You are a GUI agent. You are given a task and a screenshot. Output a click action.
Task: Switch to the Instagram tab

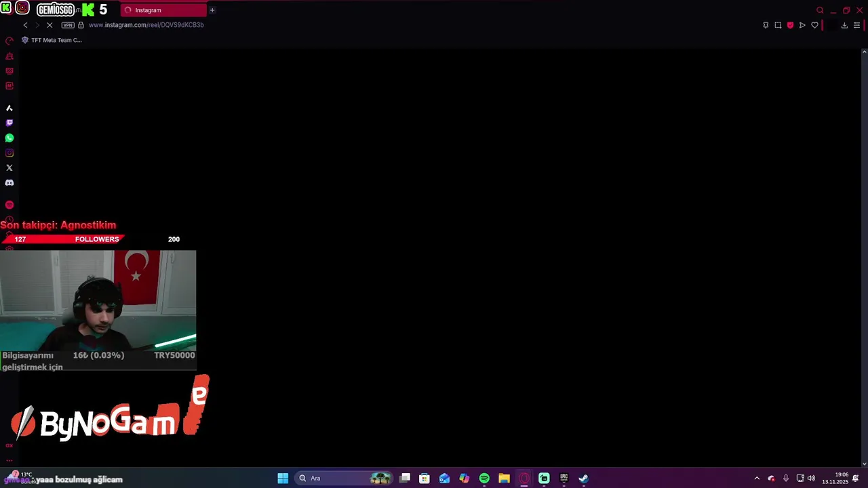coord(164,10)
